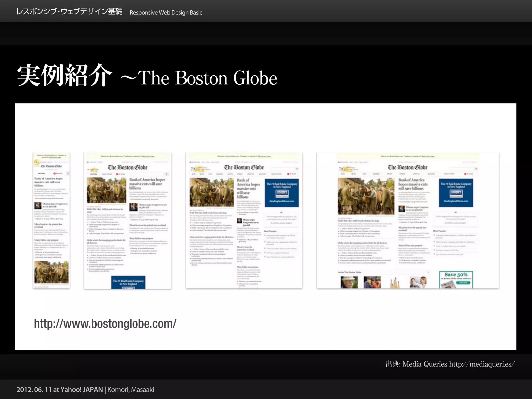The image size is (532, 399).
Task: Click the narrow tablet Boston Globe screenshot
Action: [128, 220]
